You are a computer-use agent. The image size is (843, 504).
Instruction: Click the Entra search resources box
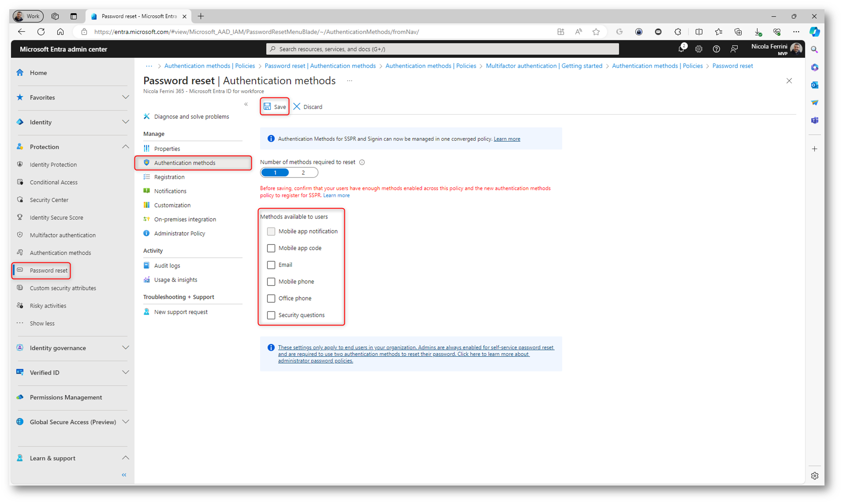pos(442,49)
